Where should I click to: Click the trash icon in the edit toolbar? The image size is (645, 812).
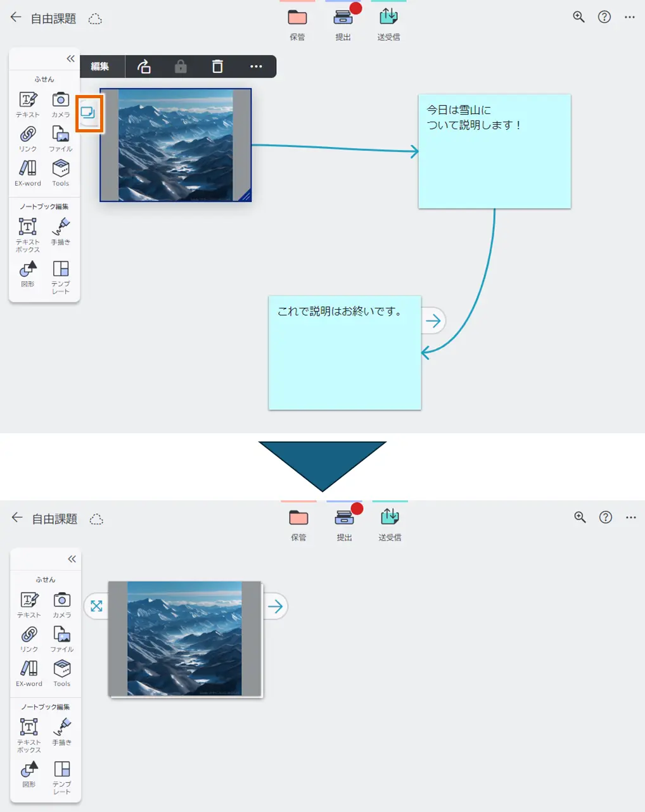(217, 67)
